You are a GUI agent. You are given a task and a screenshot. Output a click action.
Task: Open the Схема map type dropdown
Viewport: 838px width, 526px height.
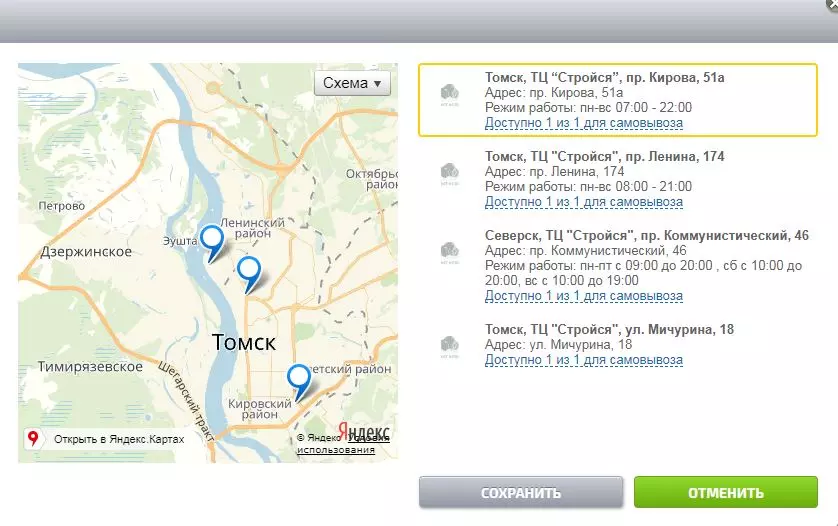(x=352, y=83)
